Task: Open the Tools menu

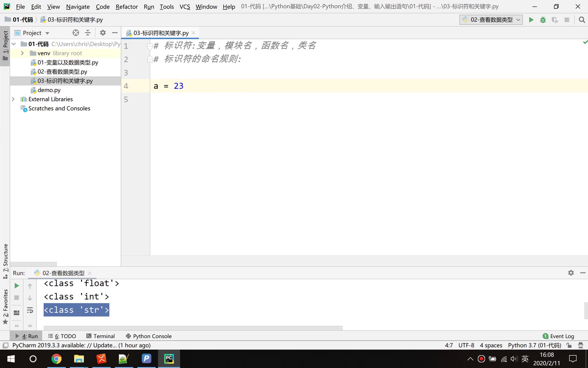Action: [167, 6]
